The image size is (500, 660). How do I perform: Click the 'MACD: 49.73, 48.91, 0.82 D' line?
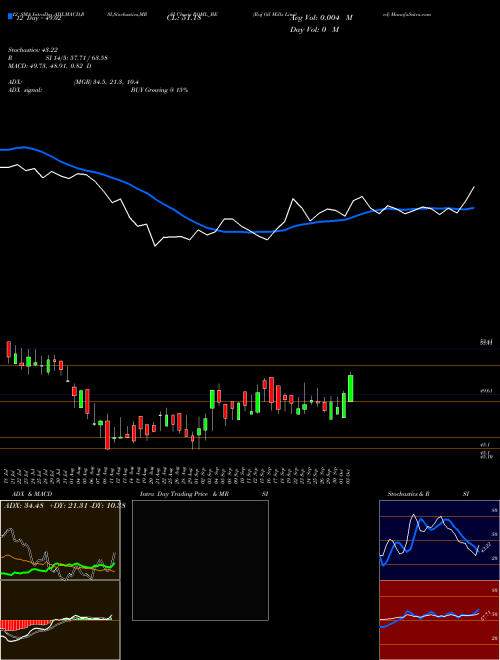pyautogui.click(x=50, y=66)
